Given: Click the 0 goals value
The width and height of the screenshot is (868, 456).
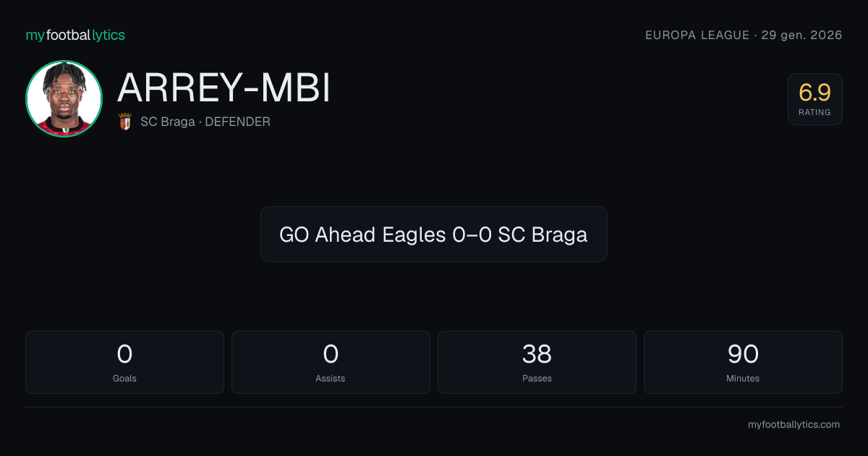Looking at the screenshot, I should pos(124,354).
